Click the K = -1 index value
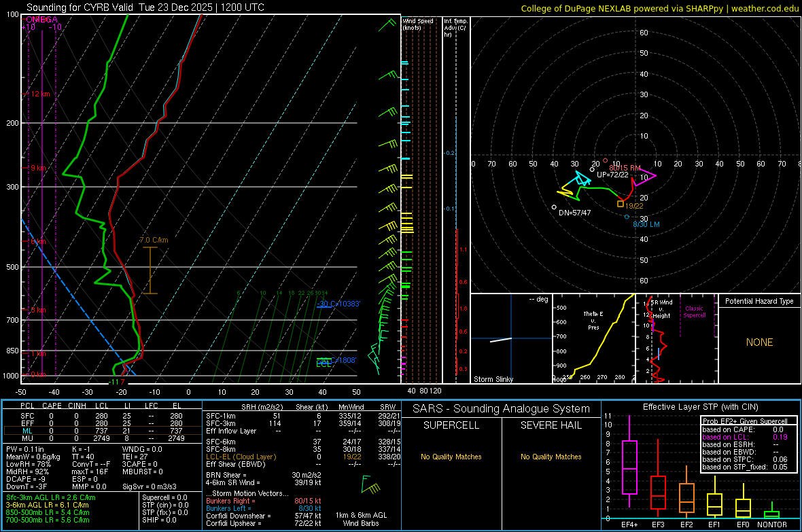Screen dimensions: 802x532 pyautogui.click(x=82, y=449)
